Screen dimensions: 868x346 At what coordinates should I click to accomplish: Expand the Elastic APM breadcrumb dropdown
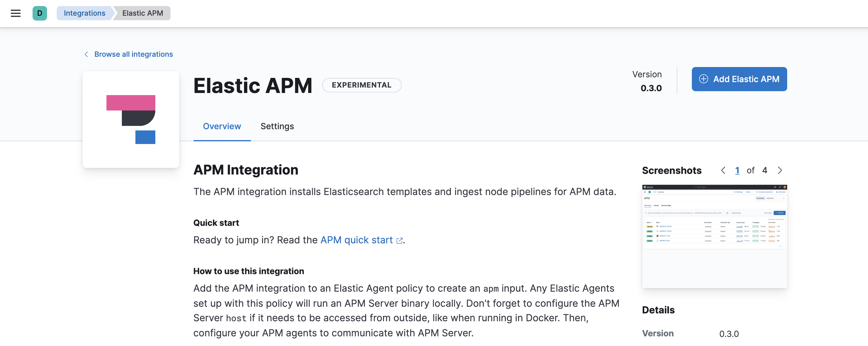click(x=142, y=12)
